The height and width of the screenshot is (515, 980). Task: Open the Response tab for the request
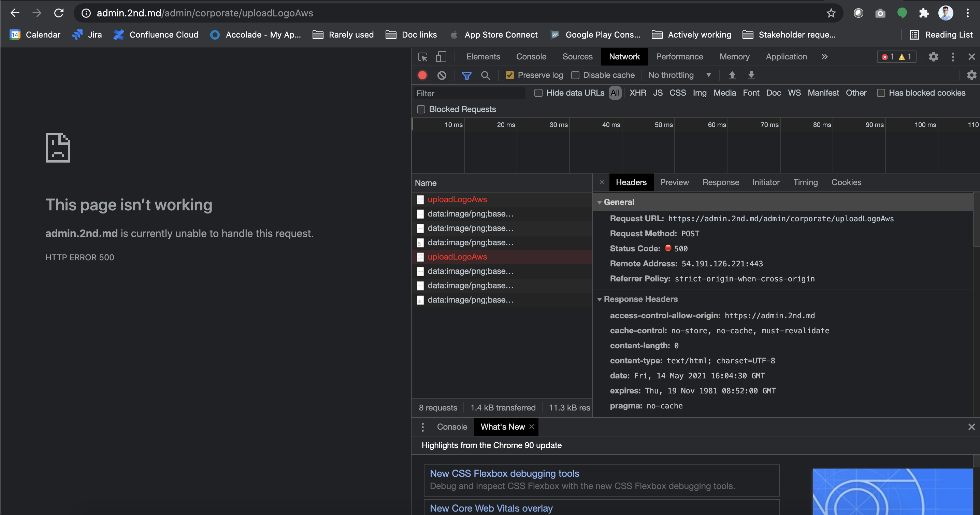coord(721,182)
